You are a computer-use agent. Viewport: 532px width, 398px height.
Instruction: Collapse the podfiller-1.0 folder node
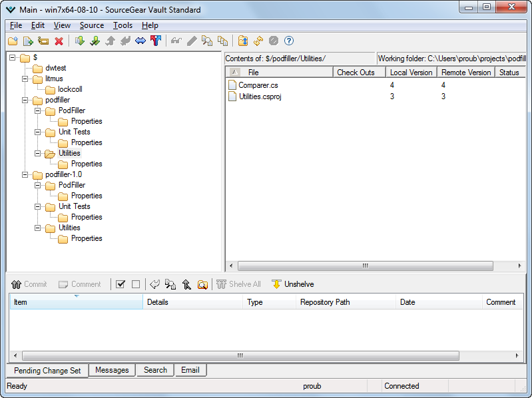click(25, 175)
